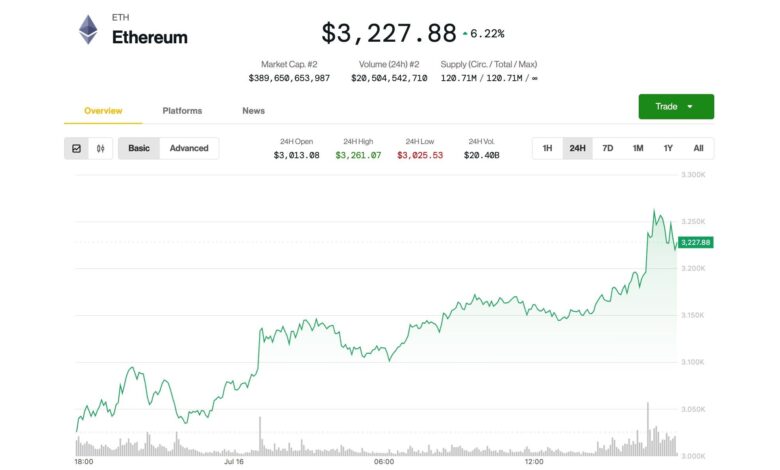Open the Overview tab
Screen dimensions: 780x470
point(103,110)
